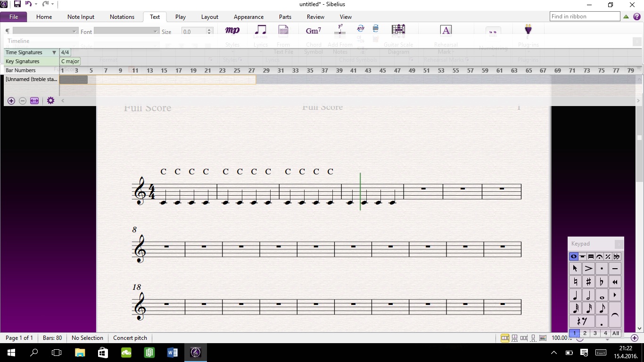Click the rest button on the Keypad
This screenshot has height=362, width=644.
click(x=582, y=321)
